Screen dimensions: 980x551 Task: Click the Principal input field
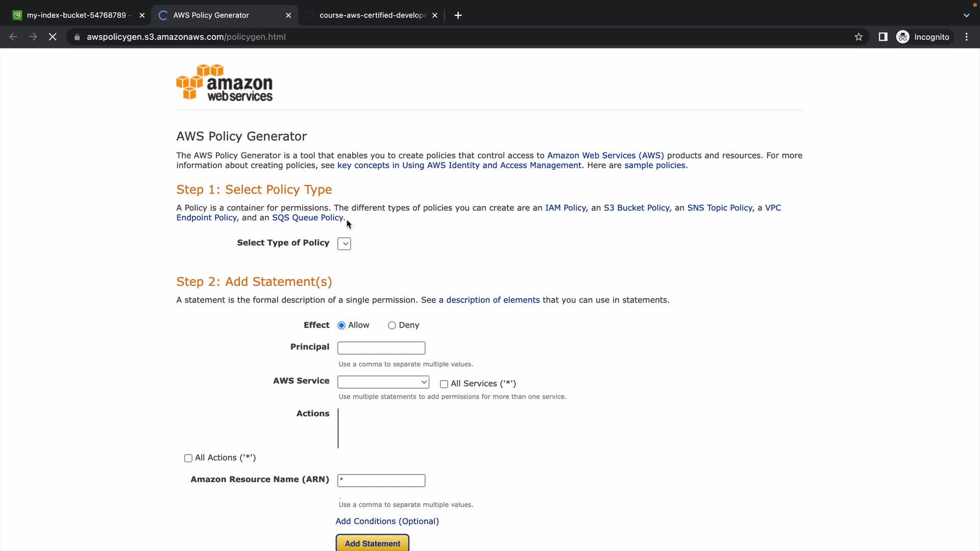[x=381, y=348]
